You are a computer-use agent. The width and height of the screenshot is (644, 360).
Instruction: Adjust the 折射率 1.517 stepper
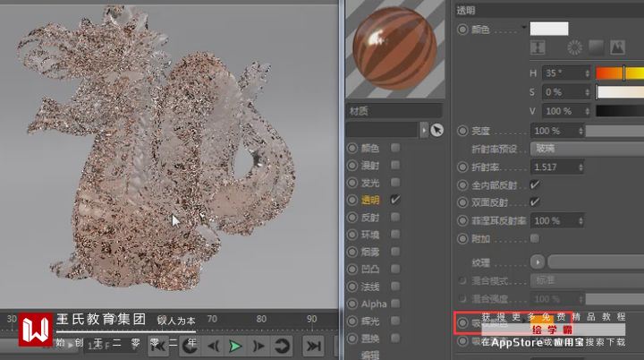[x=580, y=167]
